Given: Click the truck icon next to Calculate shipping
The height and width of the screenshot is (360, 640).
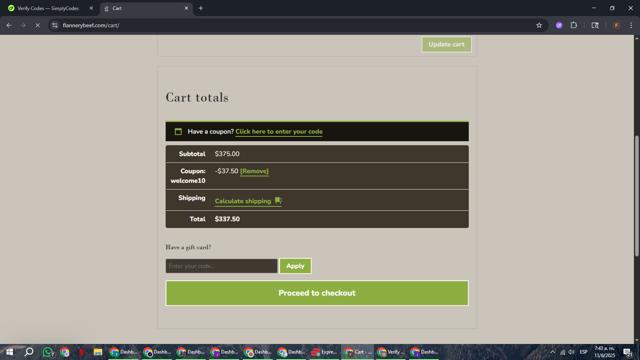Looking at the screenshot, I should (278, 200).
